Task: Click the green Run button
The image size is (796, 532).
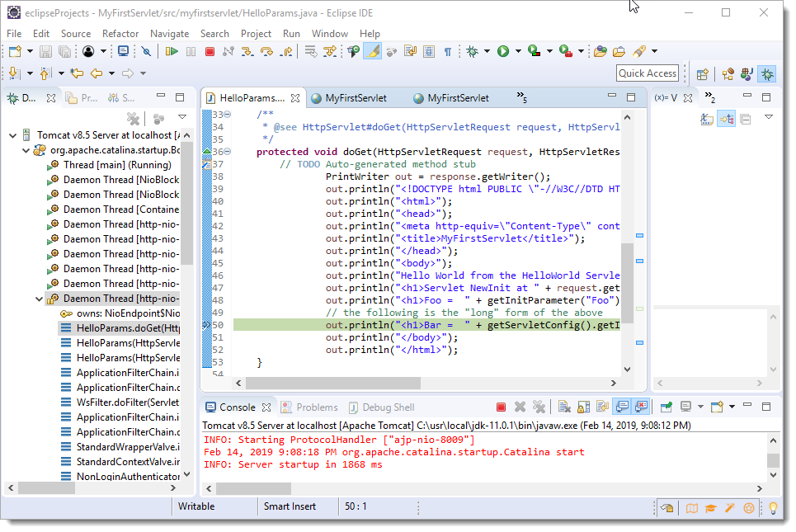Action: [x=503, y=51]
